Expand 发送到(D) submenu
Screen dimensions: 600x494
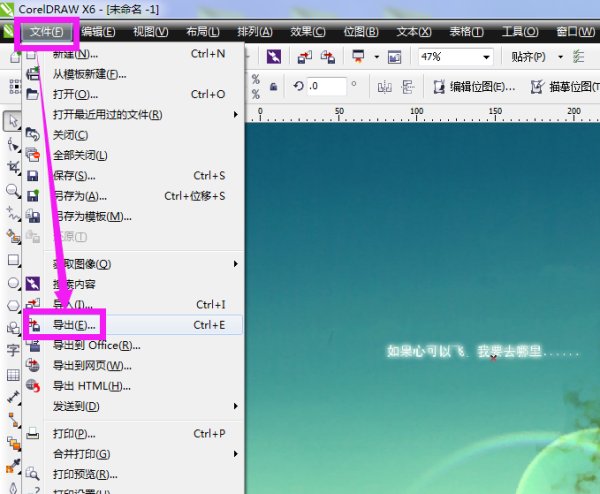[133, 406]
